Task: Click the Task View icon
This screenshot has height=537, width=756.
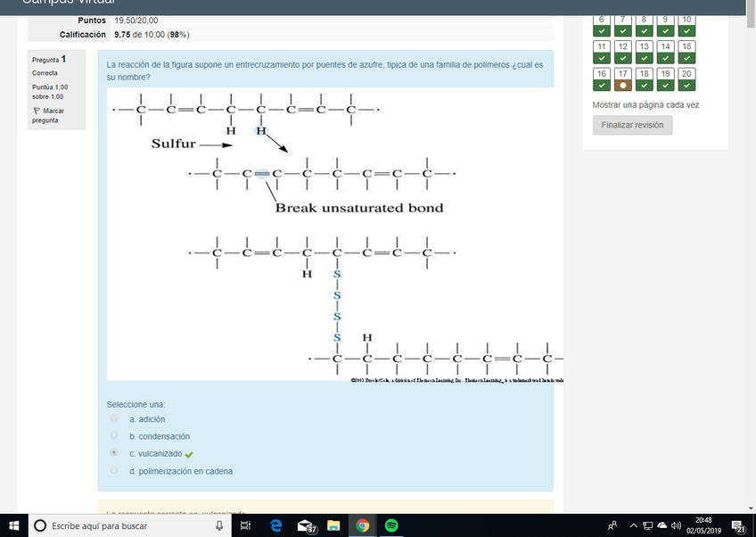Action: [247, 525]
